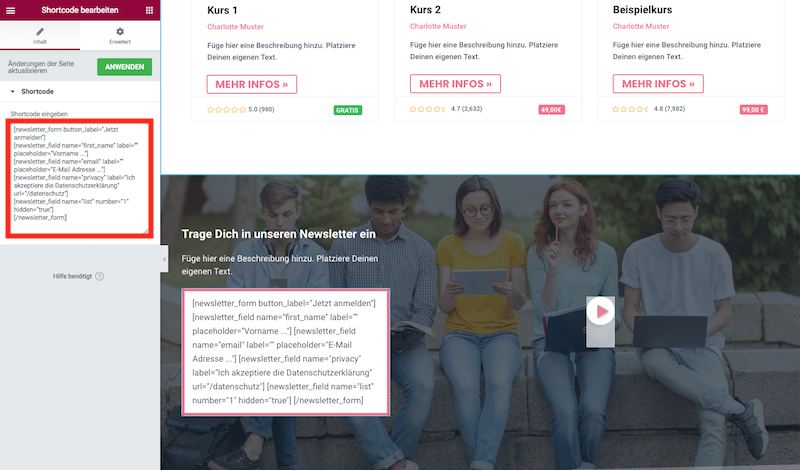This screenshot has width=800, height=470.
Task: Play the video with the red play icon
Action: (601, 311)
